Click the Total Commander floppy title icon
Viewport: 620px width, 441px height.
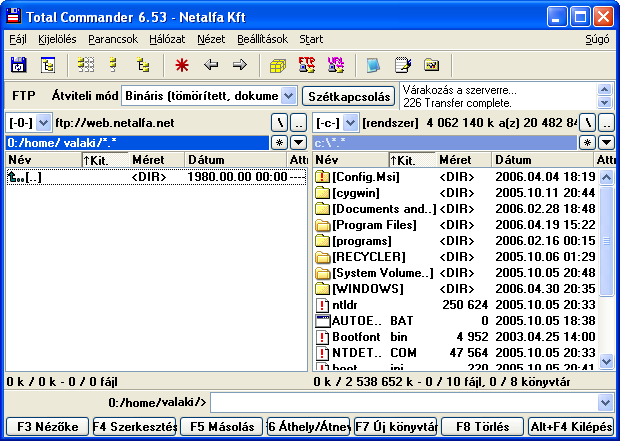tap(14, 17)
